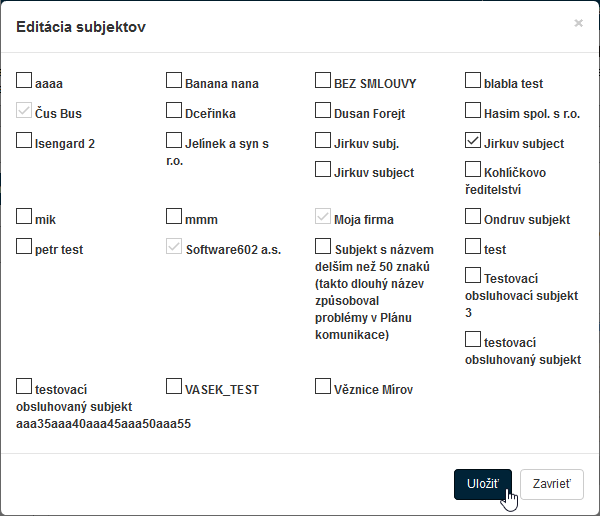Enable Hasim spol. s r.o. checkbox

click(473, 111)
